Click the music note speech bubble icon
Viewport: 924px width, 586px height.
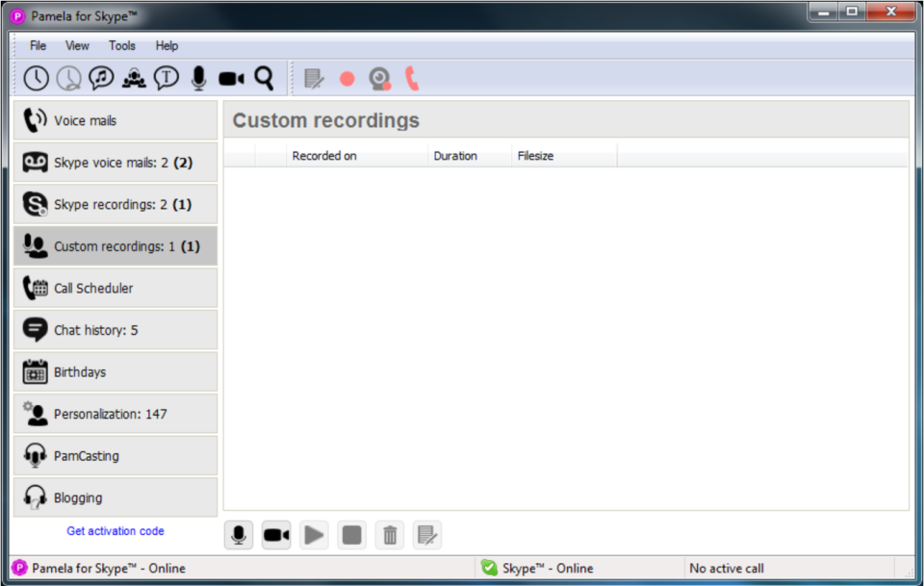(x=101, y=78)
